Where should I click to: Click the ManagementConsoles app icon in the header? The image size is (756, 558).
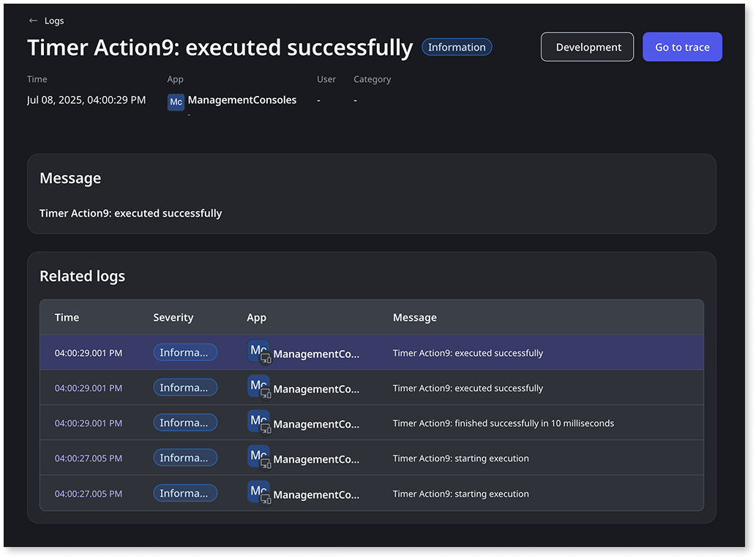pyautogui.click(x=176, y=102)
